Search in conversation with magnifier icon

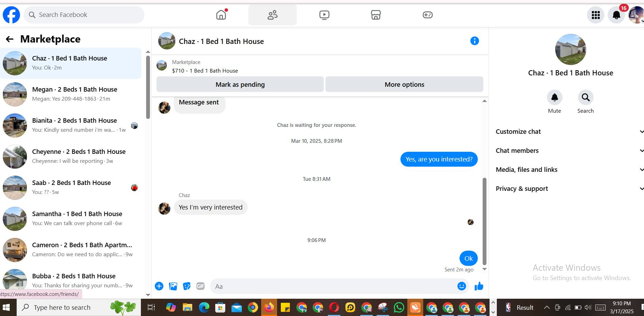pyautogui.click(x=586, y=97)
